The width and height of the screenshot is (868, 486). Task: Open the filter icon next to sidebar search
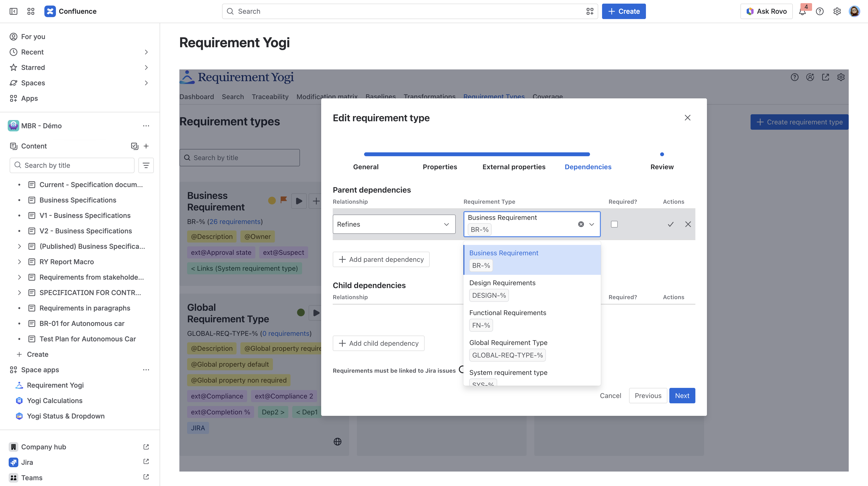(x=146, y=165)
